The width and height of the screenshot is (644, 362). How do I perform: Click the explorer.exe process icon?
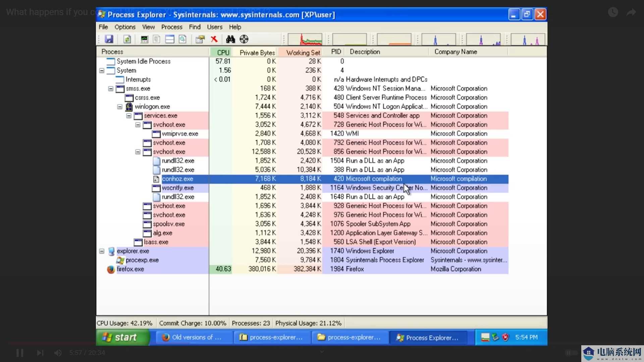[111, 251]
